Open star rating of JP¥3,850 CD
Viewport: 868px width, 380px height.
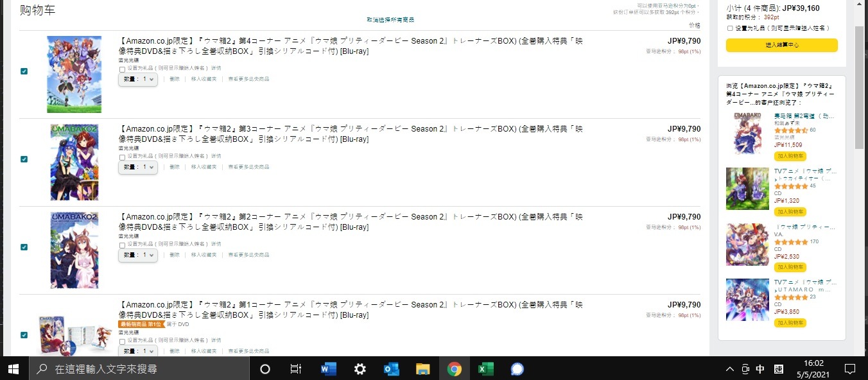point(791,297)
